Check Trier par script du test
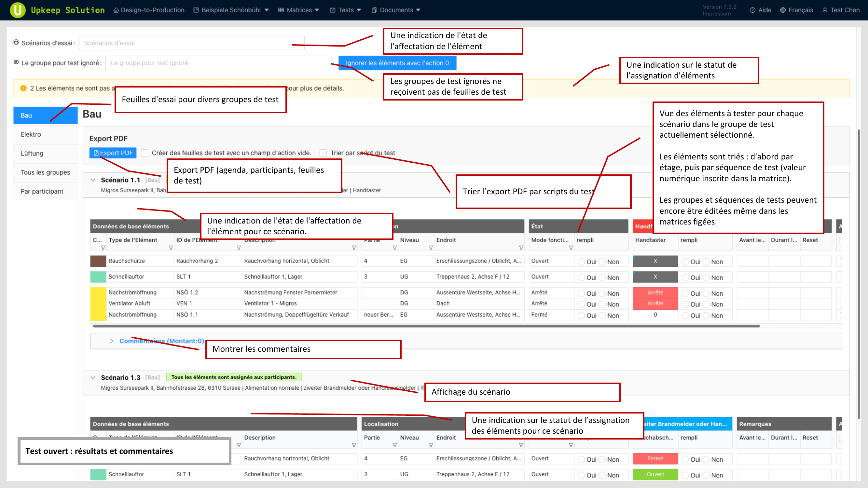Image resolution: width=868 pixels, height=488 pixels. point(323,153)
